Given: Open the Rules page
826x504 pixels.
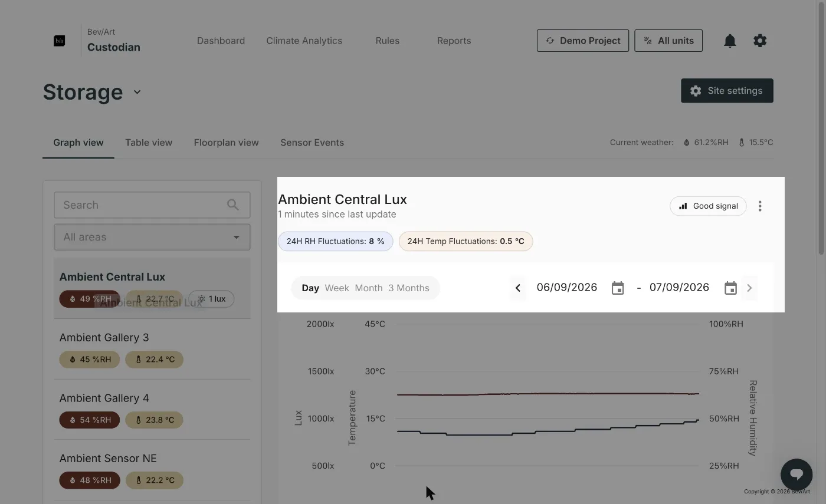Looking at the screenshot, I should (388, 41).
